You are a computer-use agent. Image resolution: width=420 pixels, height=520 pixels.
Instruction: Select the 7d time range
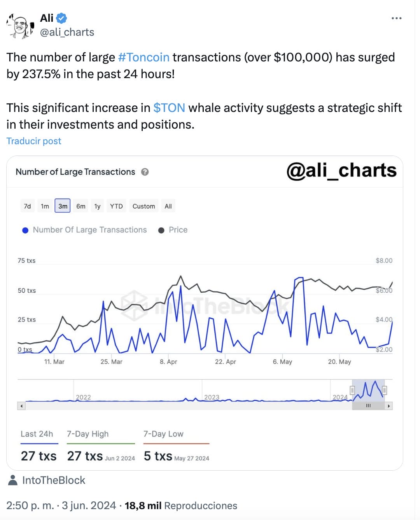[x=27, y=206]
